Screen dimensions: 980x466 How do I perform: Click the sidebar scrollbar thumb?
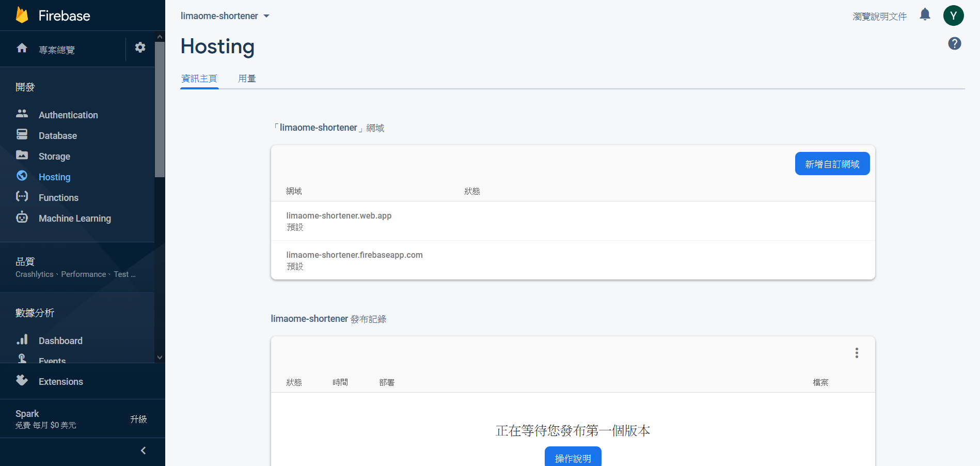tap(160, 110)
